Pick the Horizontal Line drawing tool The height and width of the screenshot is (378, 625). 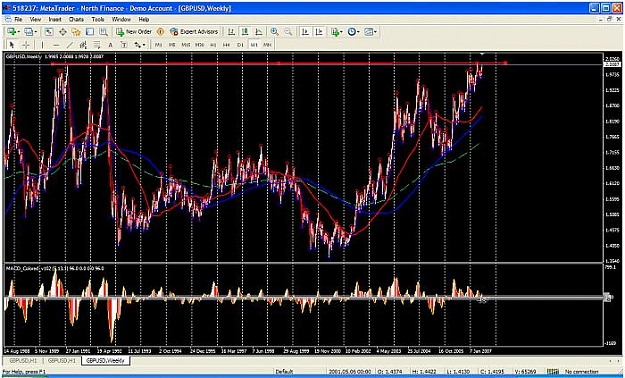click(x=56, y=45)
